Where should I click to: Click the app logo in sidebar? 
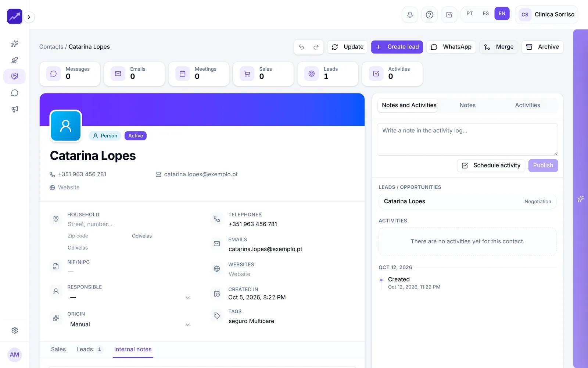click(15, 17)
